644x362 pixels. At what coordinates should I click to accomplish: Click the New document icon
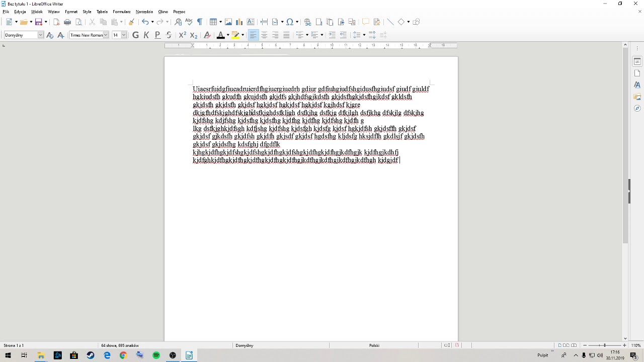coord(9,22)
